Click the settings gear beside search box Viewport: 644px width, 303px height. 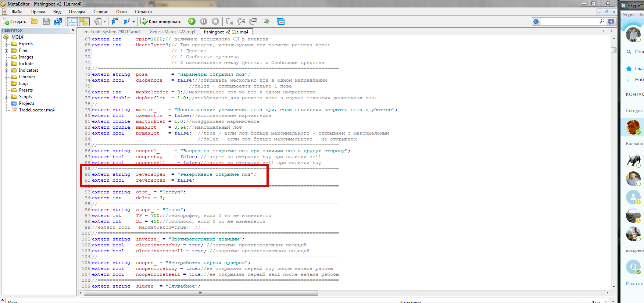click(536, 21)
